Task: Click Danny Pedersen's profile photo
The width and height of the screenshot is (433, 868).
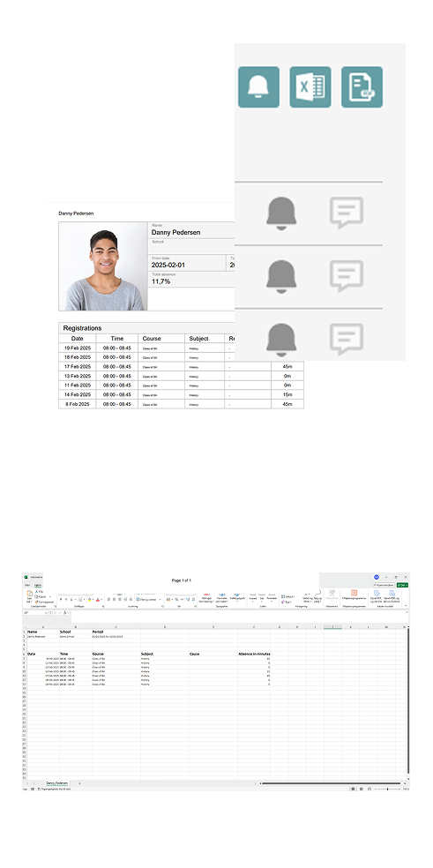Action: 103,266
